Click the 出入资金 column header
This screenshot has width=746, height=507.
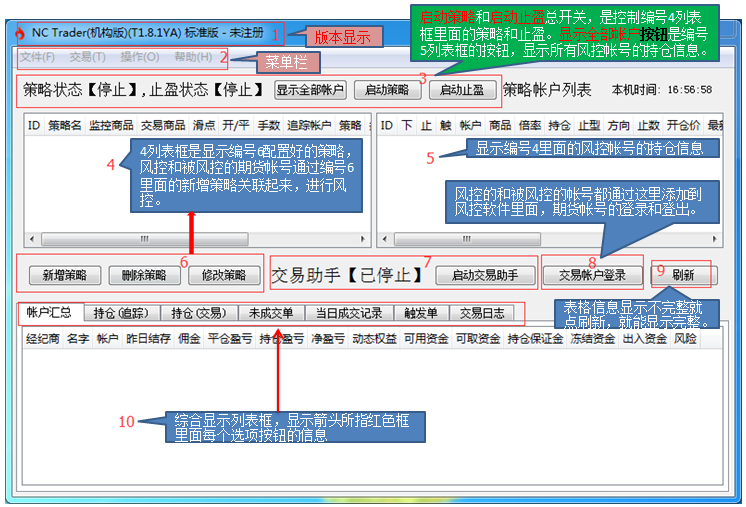click(645, 339)
